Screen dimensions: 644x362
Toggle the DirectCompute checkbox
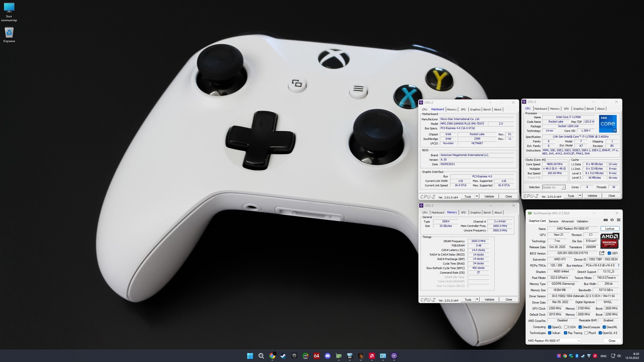pos(580,327)
